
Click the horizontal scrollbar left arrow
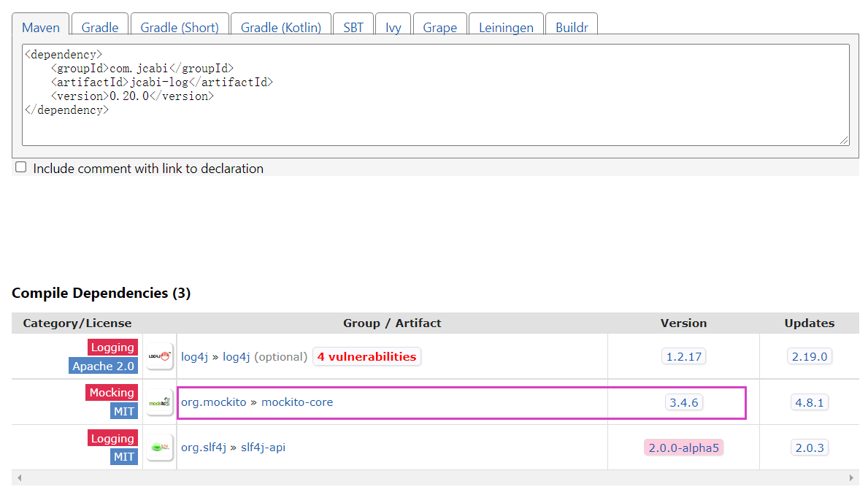pyautogui.click(x=20, y=477)
